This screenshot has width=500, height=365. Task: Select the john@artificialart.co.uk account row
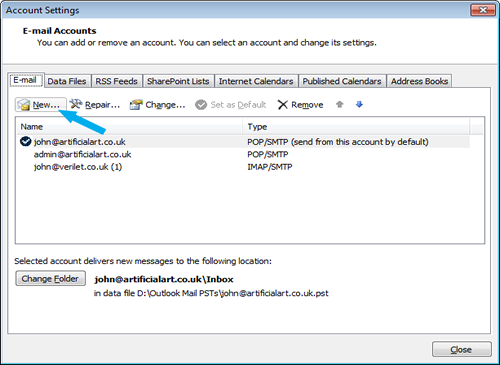(x=243, y=142)
